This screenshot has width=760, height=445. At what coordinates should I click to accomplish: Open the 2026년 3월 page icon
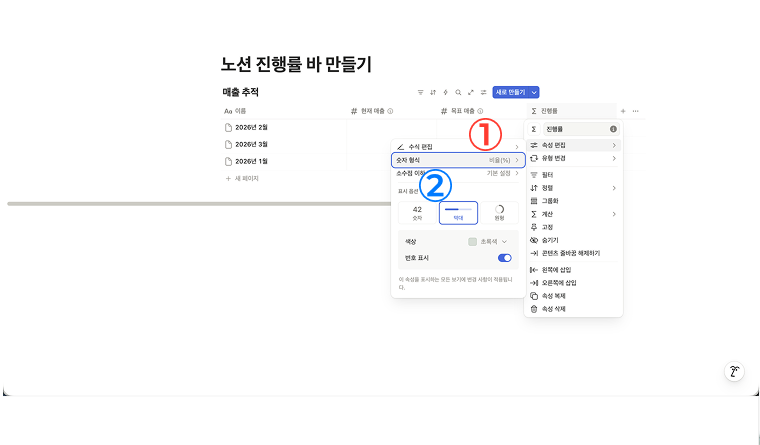[x=228, y=144]
